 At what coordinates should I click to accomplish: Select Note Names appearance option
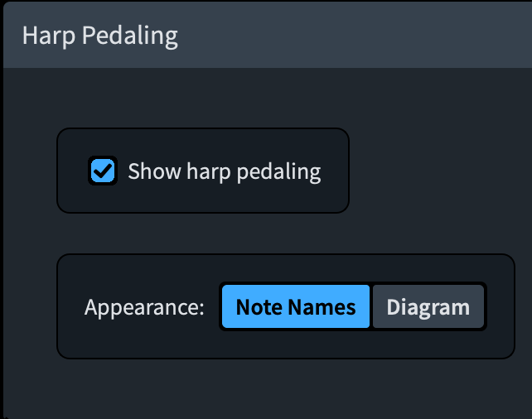click(296, 307)
